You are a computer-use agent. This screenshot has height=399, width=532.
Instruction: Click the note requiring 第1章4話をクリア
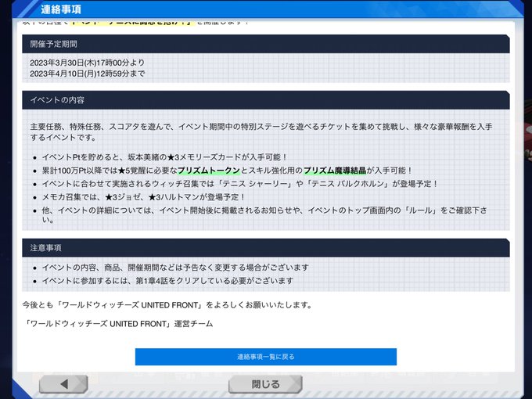[x=167, y=281]
